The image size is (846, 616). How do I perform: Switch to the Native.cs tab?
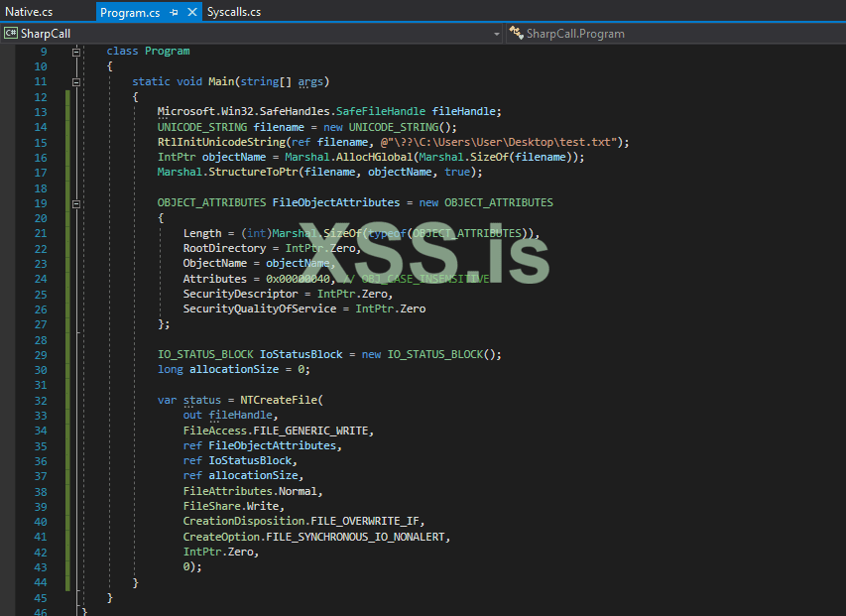[x=30, y=13]
